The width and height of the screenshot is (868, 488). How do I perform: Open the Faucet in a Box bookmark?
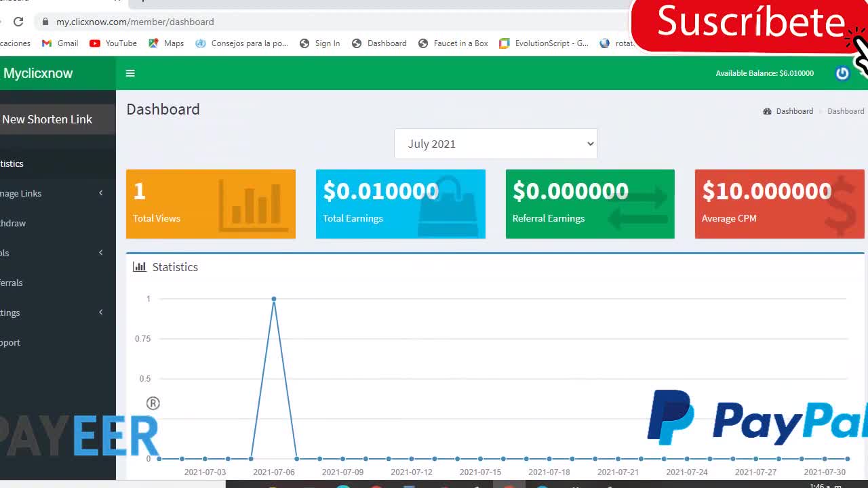[453, 43]
